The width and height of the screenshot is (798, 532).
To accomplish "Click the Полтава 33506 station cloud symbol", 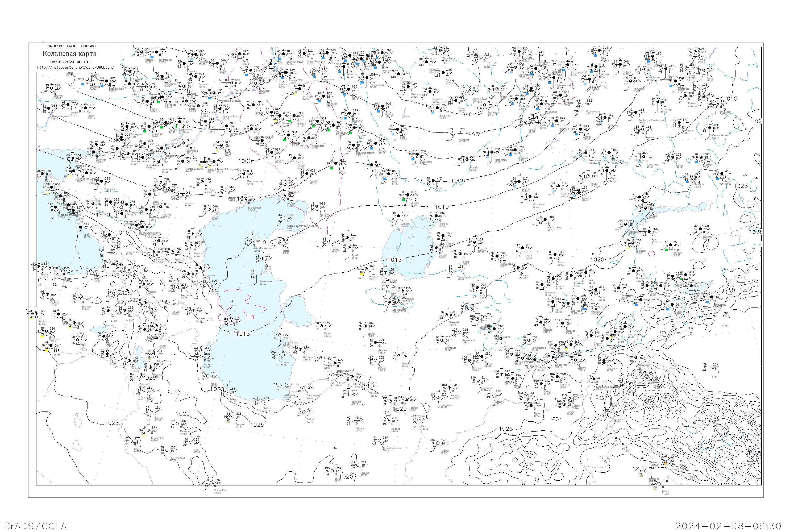I will [51, 88].
